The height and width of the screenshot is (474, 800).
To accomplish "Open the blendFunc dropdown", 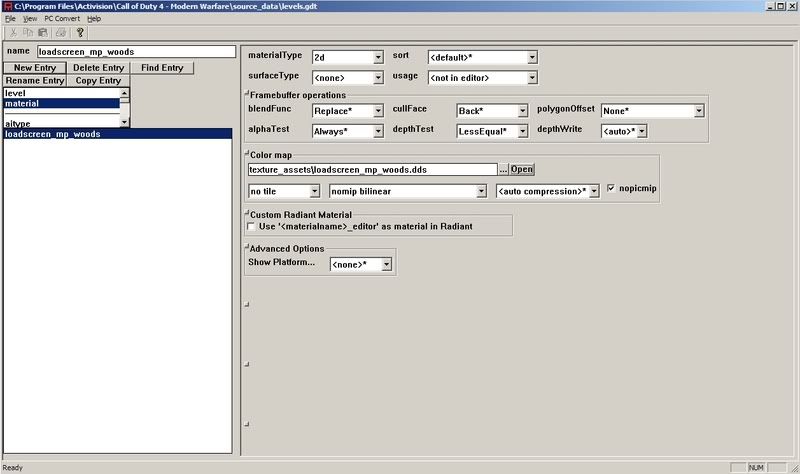I will click(x=378, y=111).
